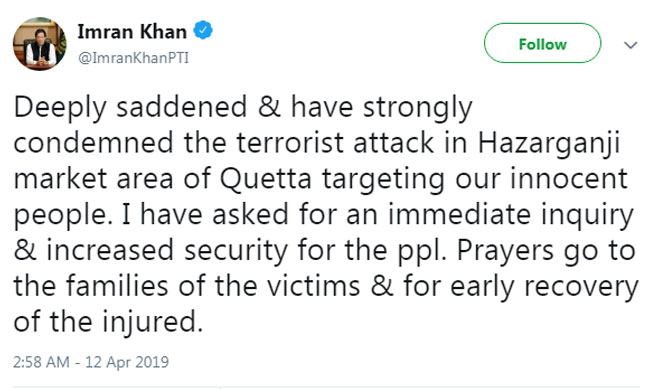650x390 pixels.
Task: Open the tweet timestamp 2:58 AM link
Action: (41, 362)
